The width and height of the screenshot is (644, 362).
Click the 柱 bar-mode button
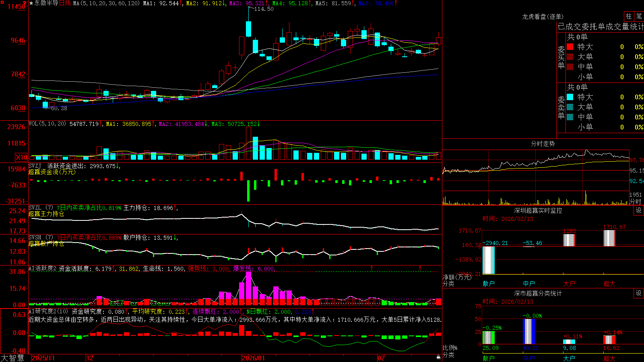[629, 16]
